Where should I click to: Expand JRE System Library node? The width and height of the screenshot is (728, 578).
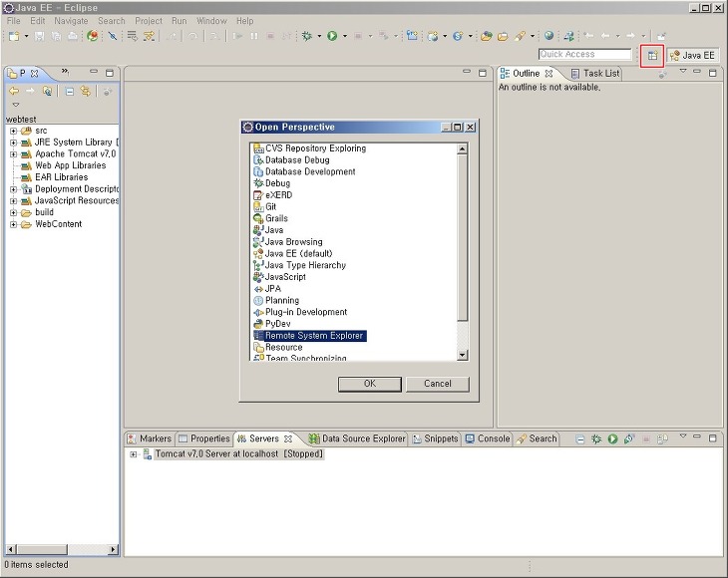[14, 143]
